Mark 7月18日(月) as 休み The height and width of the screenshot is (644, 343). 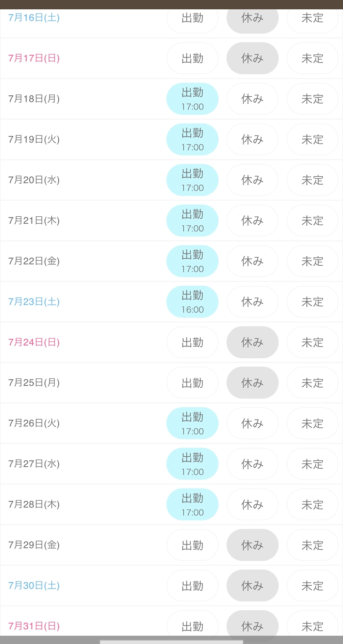pos(252,99)
